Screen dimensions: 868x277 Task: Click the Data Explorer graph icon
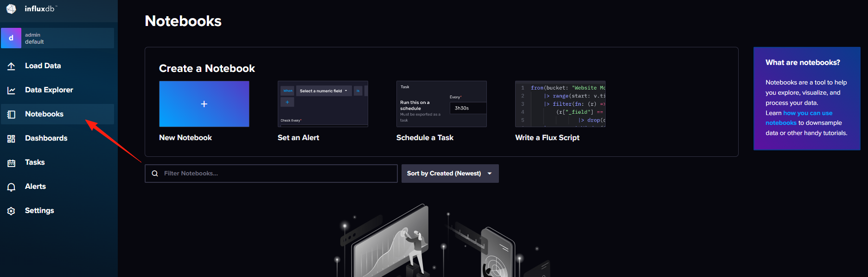(x=12, y=90)
